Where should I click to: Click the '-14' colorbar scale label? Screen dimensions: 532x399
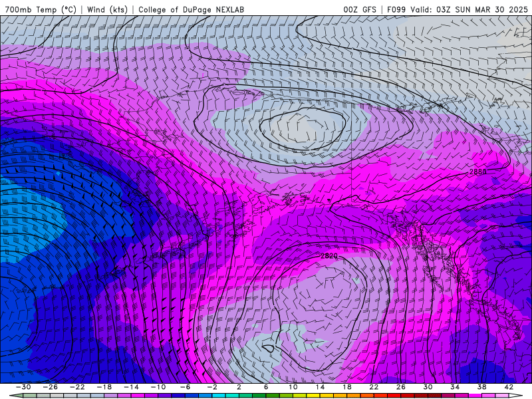131,387
